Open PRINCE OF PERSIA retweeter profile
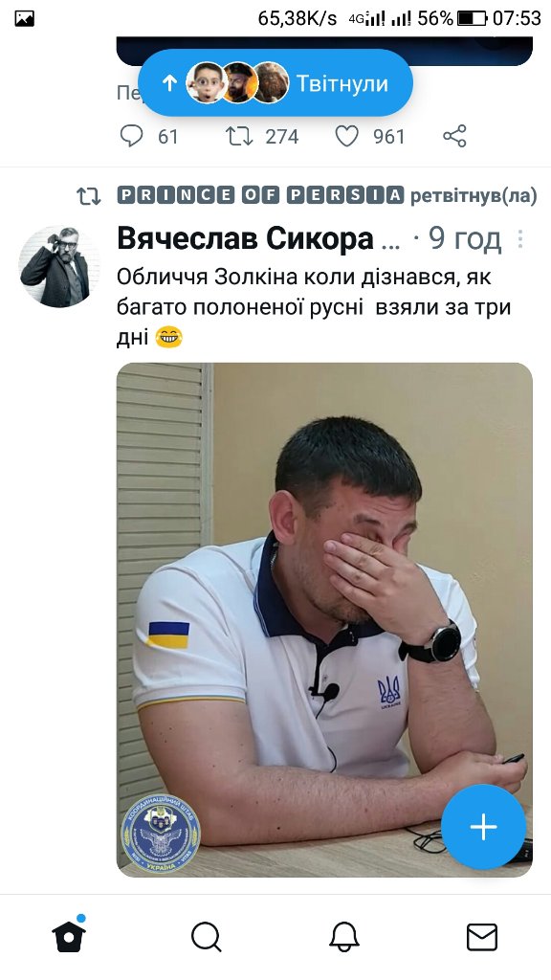This screenshot has width=551, height=980. coord(260,195)
